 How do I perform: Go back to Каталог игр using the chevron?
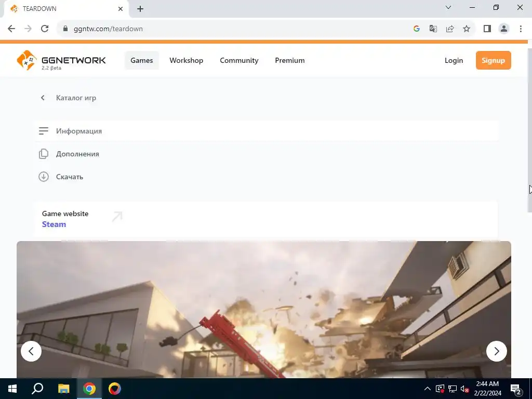43,98
